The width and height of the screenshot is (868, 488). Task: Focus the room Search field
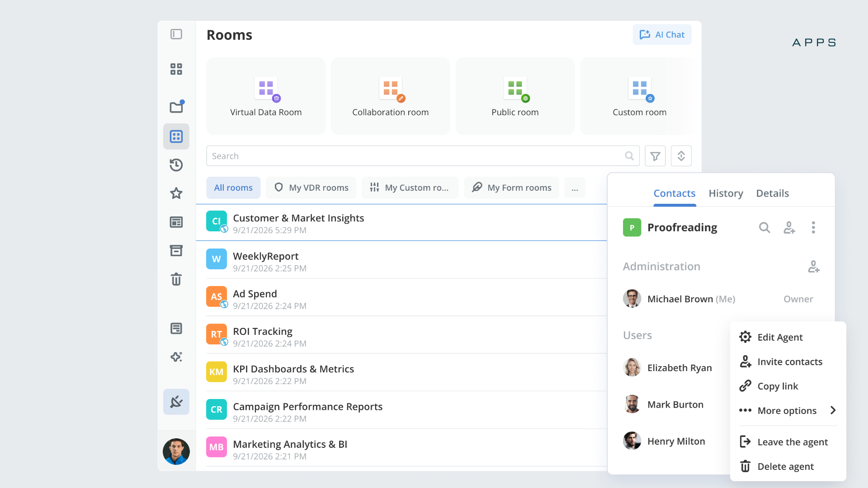[423, 156]
